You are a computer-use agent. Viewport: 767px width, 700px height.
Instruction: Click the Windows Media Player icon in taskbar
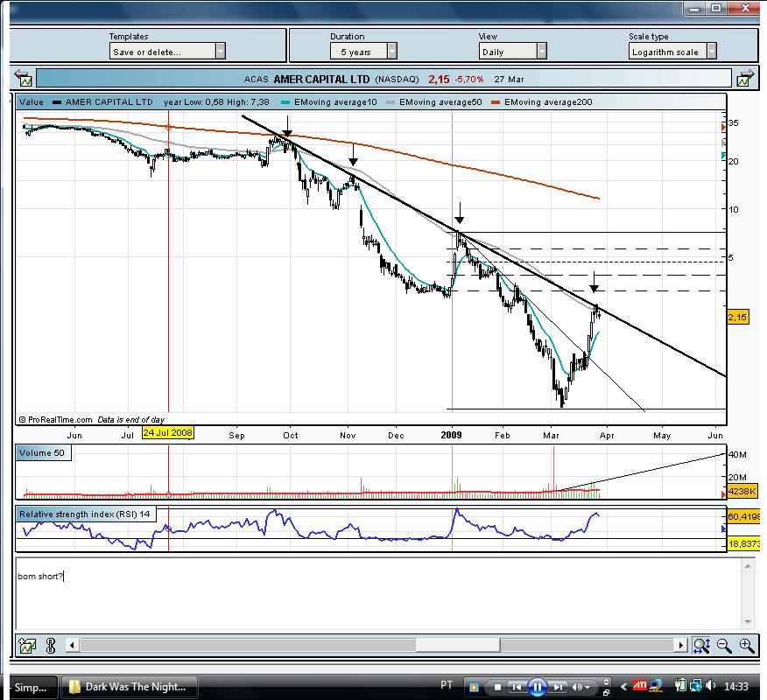click(x=474, y=687)
